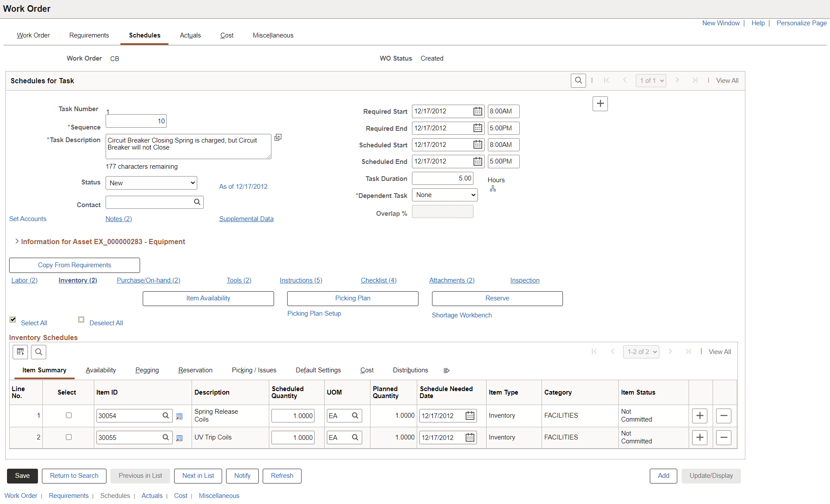Toggle the Deselect All checkbox
This screenshot has height=504, width=830.
pos(81,320)
